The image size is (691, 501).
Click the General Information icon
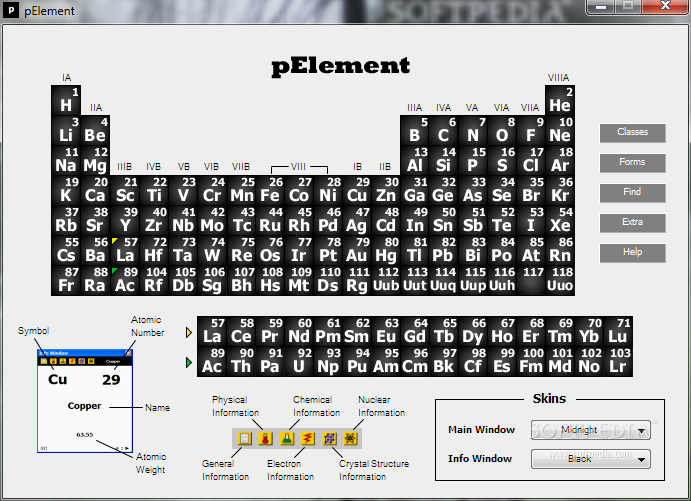point(245,438)
